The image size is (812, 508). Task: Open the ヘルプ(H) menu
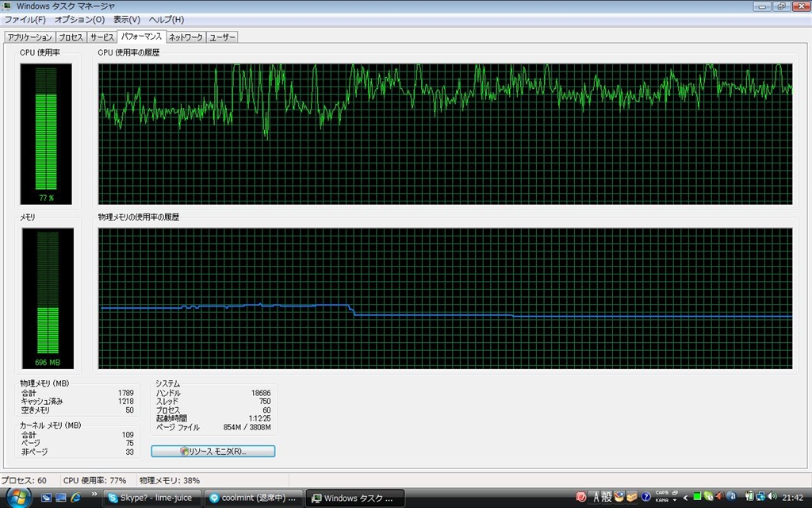click(167, 20)
